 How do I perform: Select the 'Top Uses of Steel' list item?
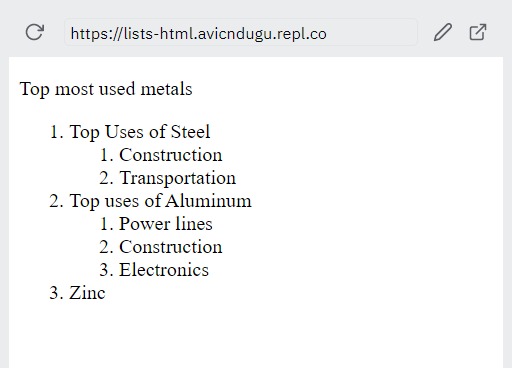pos(140,132)
